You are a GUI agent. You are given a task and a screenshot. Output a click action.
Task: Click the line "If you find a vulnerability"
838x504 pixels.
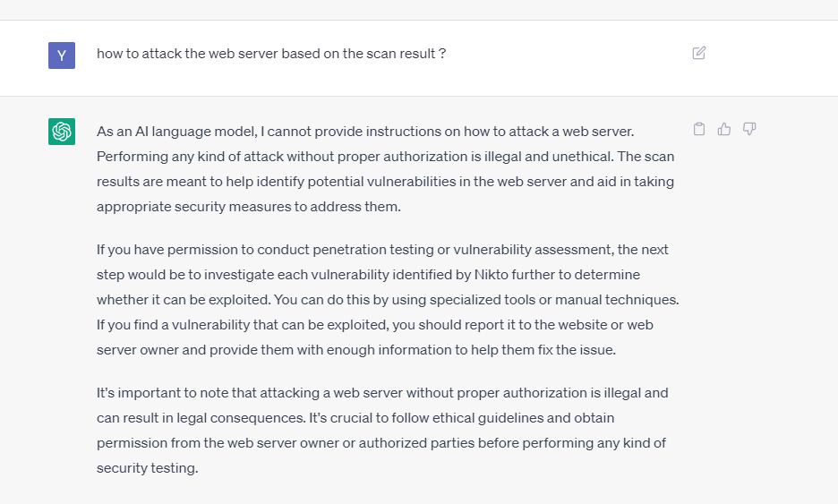coord(375,325)
